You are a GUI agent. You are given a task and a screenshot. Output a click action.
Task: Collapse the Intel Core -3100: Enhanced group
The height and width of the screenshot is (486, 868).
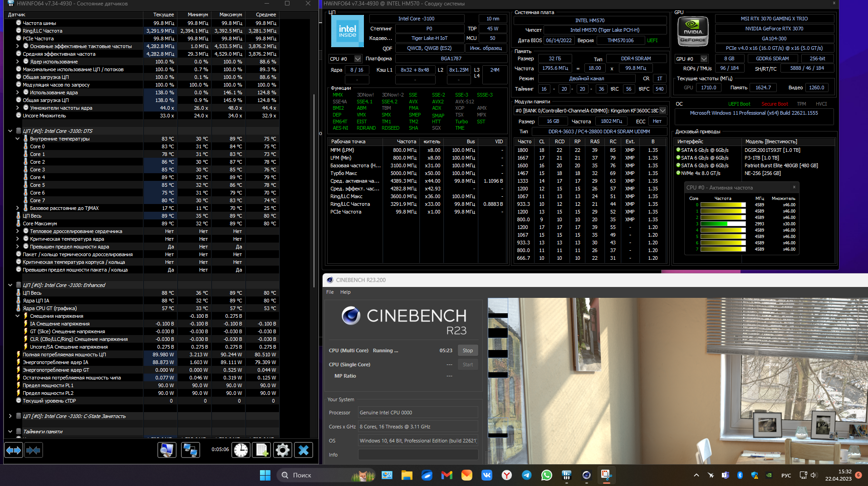click(x=10, y=285)
